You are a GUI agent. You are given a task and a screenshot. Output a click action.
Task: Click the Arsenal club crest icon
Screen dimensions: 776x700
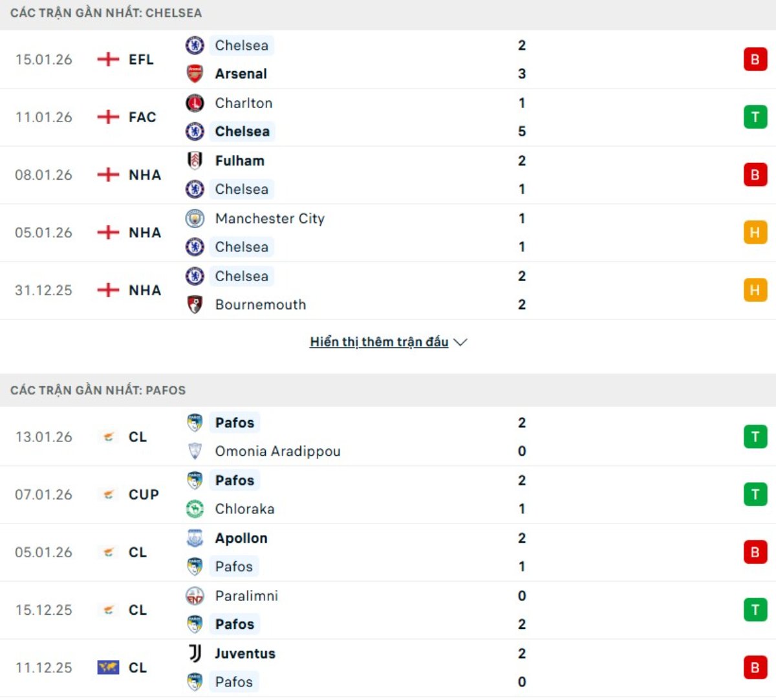[195, 74]
